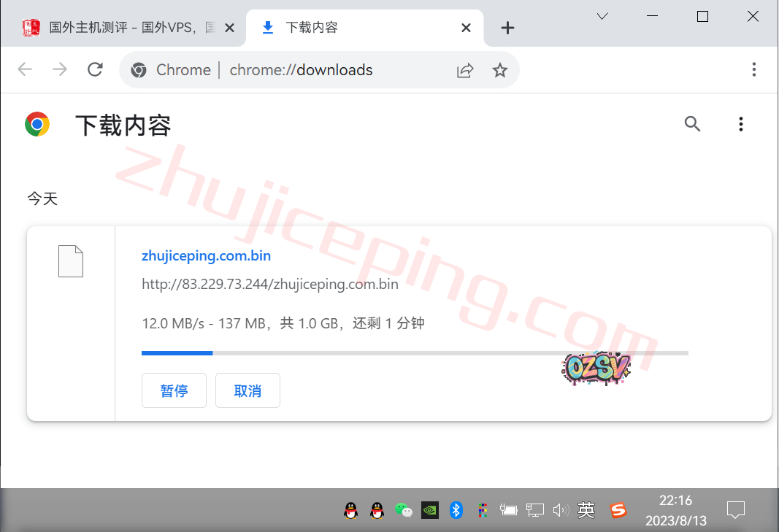
Task: Click the Bluetooth icon in system tray
Action: pyautogui.click(x=456, y=510)
